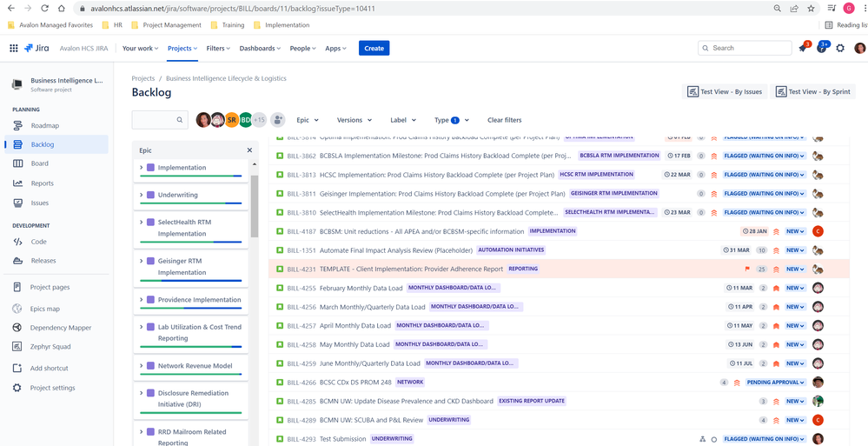Viewport: 868px width, 446px height.
Task: Open Test View - By Issues
Action: [725, 92]
